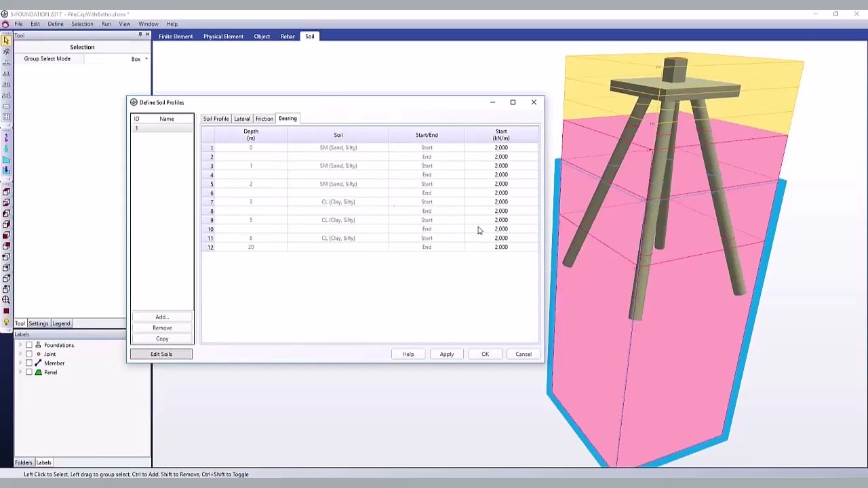Click the zoom extents magnifier icon
The width and height of the screenshot is (868, 488).
pos(6,300)
